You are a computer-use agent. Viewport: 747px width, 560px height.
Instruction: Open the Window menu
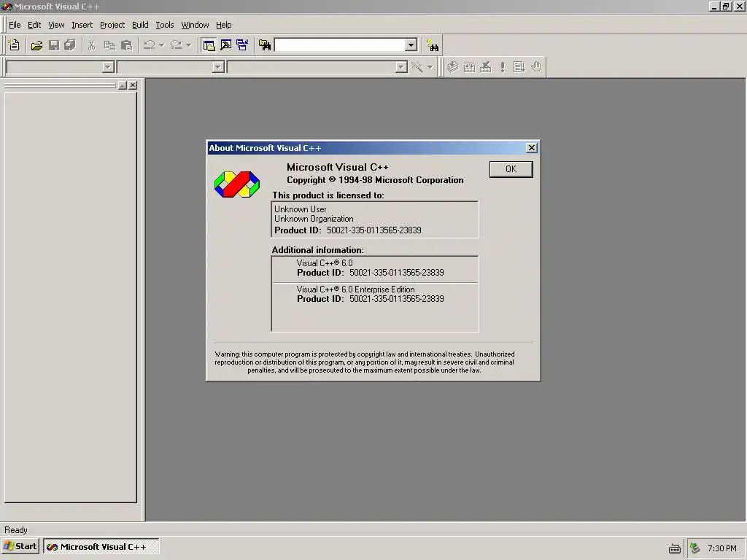click(195, 25)
